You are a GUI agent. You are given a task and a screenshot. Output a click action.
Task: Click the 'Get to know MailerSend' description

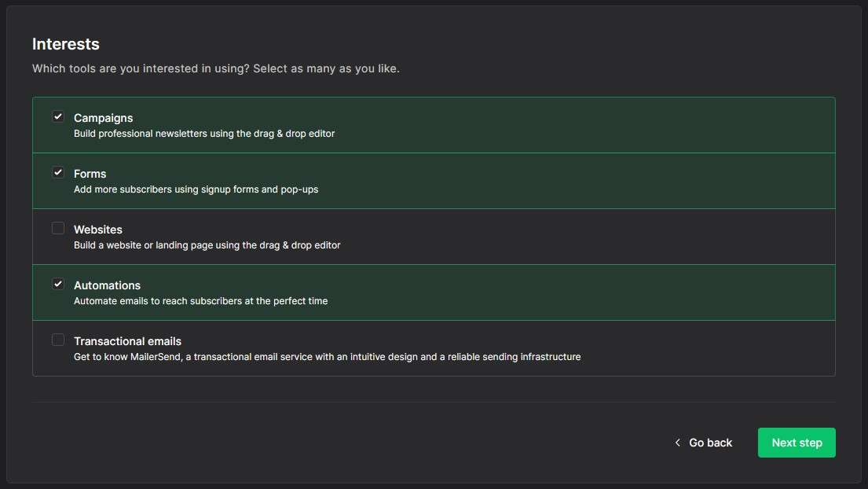[327, 357]
